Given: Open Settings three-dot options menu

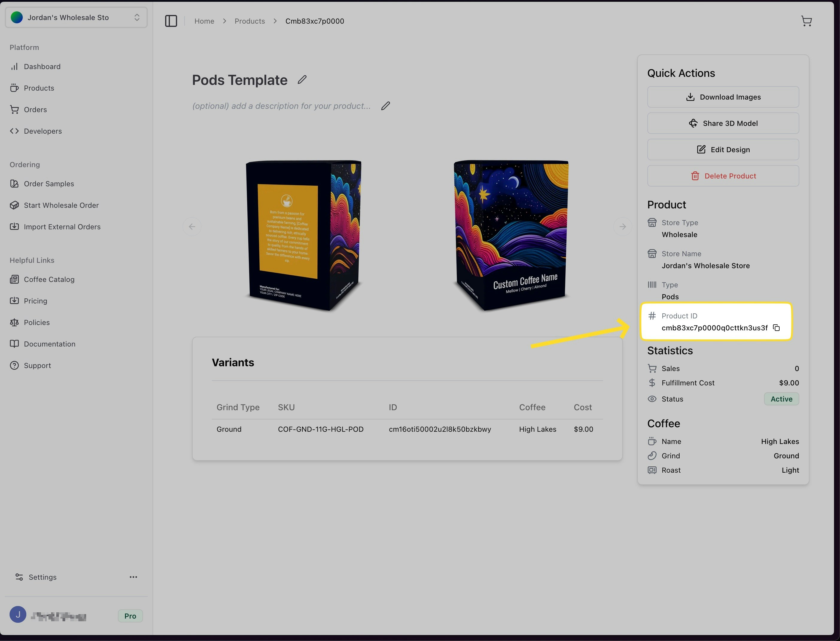Looking at the screenshot, I should click(133, 577).
